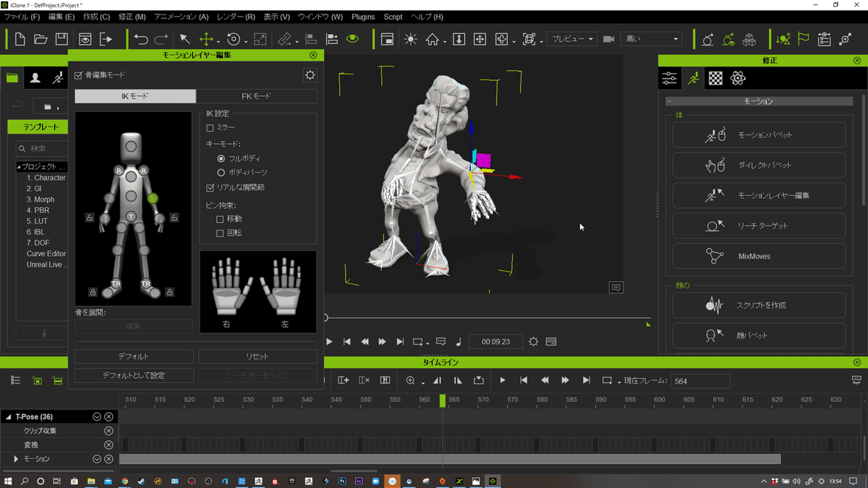Open the atom physics tab in 修正 panel

(738, 78)
